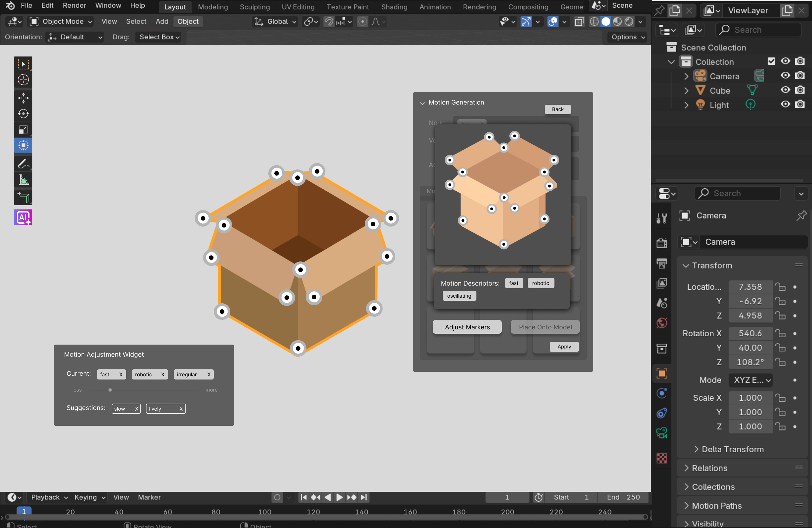Image resolution: width=812 pixels, height=528 pixels.
Task: Select the Rotate tool
Action: click(x=23, y=114)
